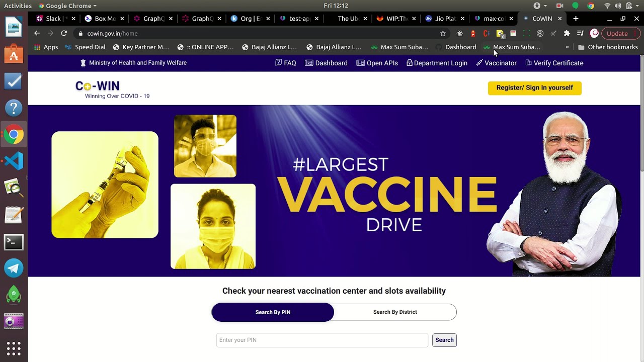
Task: Open Telegram from the dock
Action: pos(14,268)
